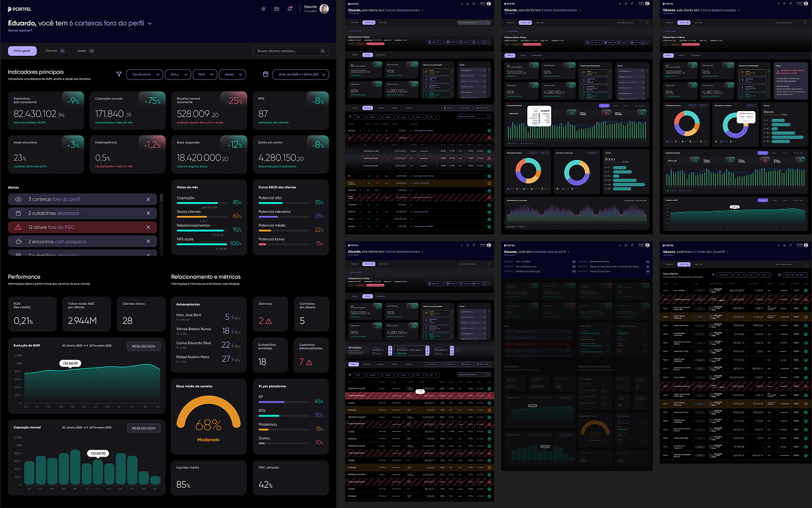Open the mail envelope icon in header
The image size is (812, 508).
tap(277, 9)
